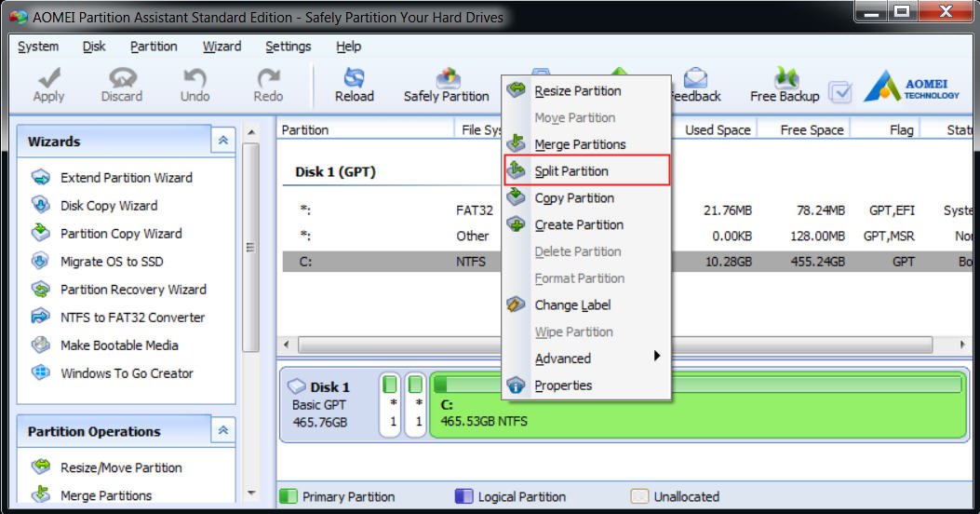
Task: Click the Migrate OS to SSD icon
Action: 41,261
